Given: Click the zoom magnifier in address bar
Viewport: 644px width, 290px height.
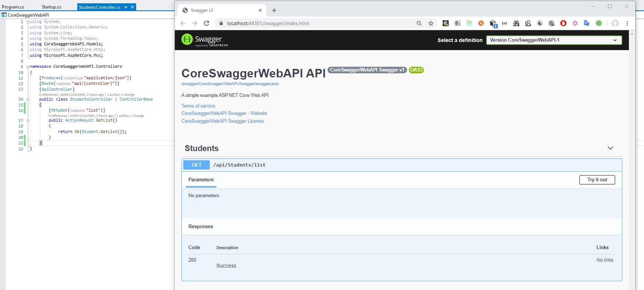Looking at the screenshot, I should [x=419, y=23].
